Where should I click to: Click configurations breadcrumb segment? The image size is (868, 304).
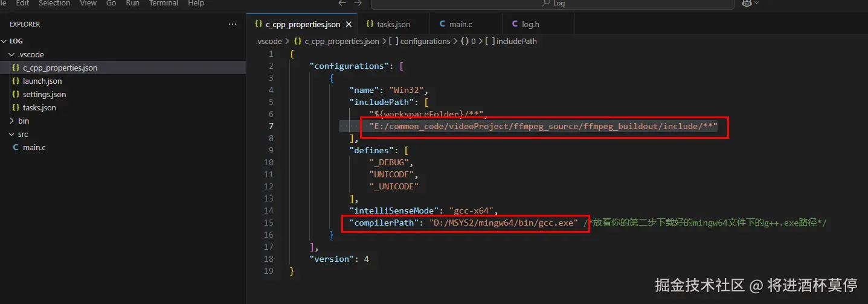point(425,41)
